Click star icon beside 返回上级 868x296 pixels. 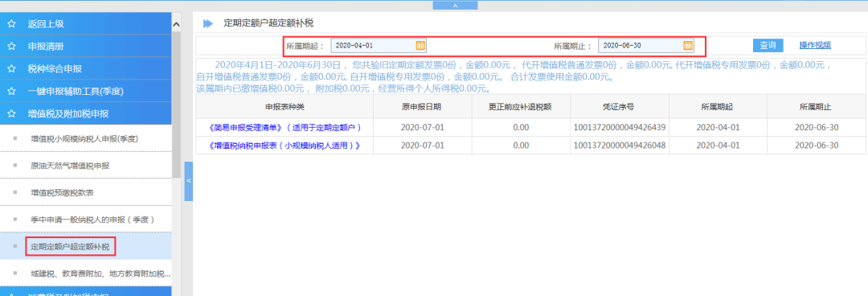pyautogui.click(x=11, y=24)
